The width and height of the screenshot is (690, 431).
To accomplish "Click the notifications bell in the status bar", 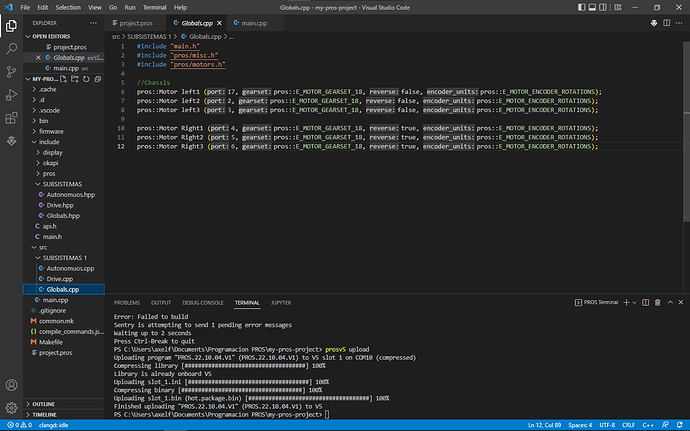I will pyautogui.click(x=679, y=425).
